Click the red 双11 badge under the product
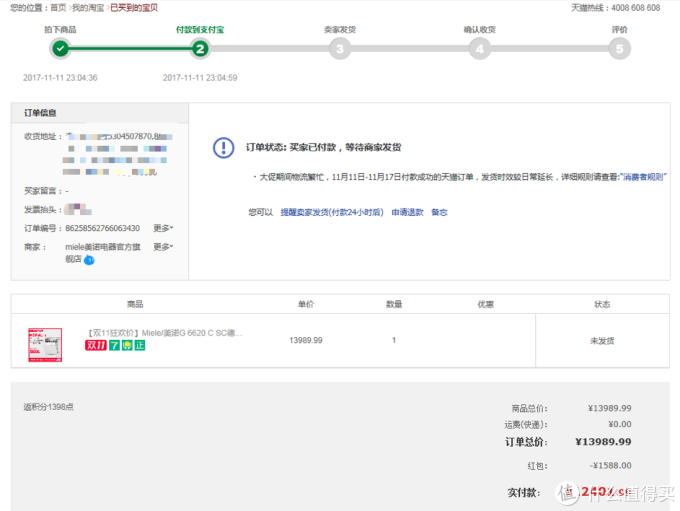The image size is (680, 511). (96, 345)
